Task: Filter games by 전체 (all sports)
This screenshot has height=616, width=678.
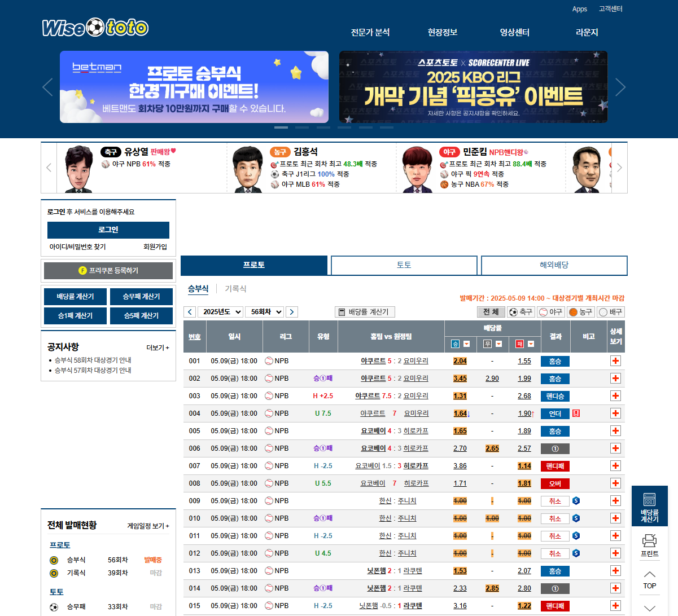Action: coord(491,312)
